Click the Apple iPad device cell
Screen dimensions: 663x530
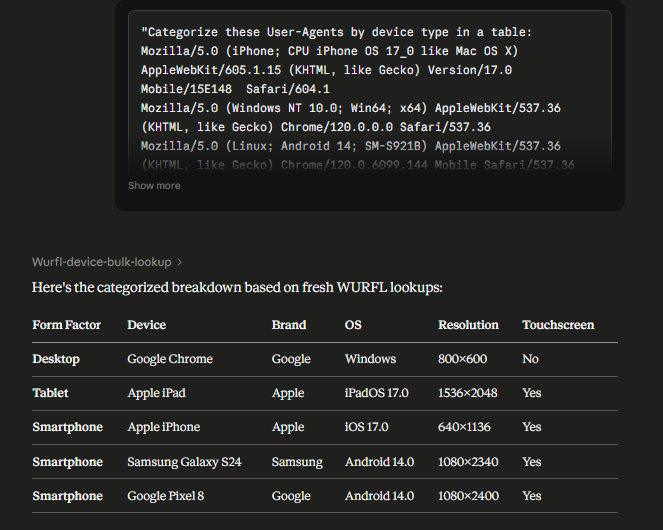pyautogui.click(x=156, y=393)
